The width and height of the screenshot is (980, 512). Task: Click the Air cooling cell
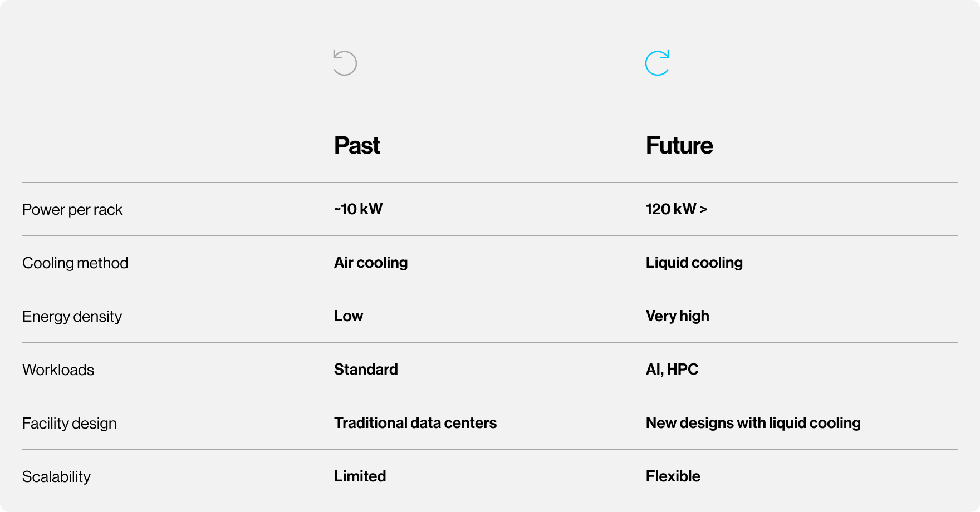point(371,263)
